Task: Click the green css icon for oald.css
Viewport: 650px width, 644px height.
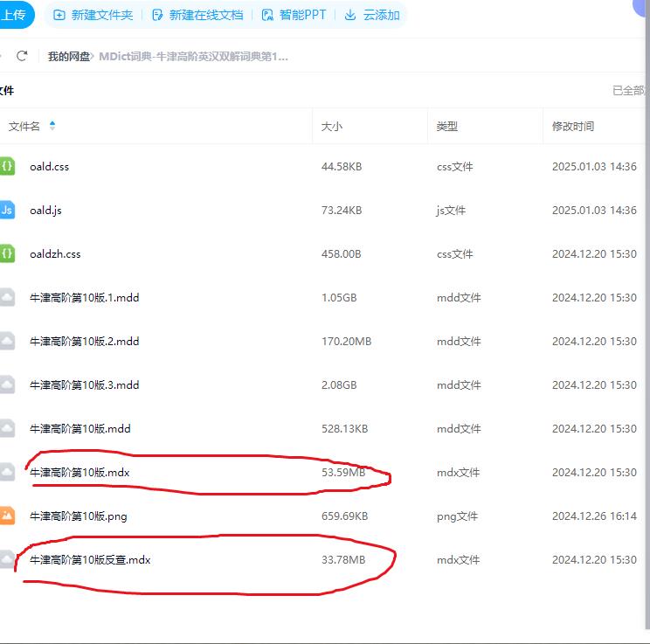Action: click(7, 166)
